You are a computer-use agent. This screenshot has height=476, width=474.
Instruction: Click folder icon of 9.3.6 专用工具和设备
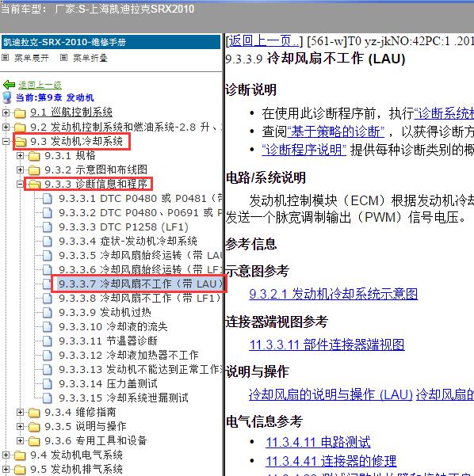coord(34,441)
